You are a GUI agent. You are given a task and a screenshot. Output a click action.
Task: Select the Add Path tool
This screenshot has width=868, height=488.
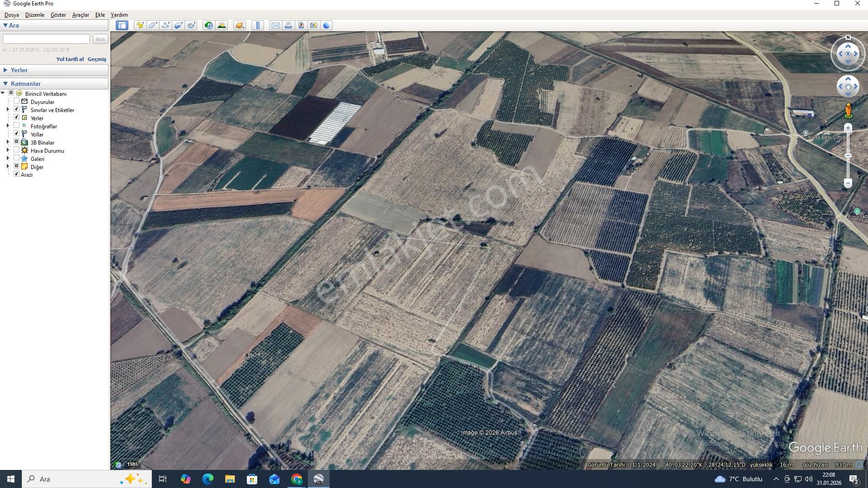tap(166, 25)
